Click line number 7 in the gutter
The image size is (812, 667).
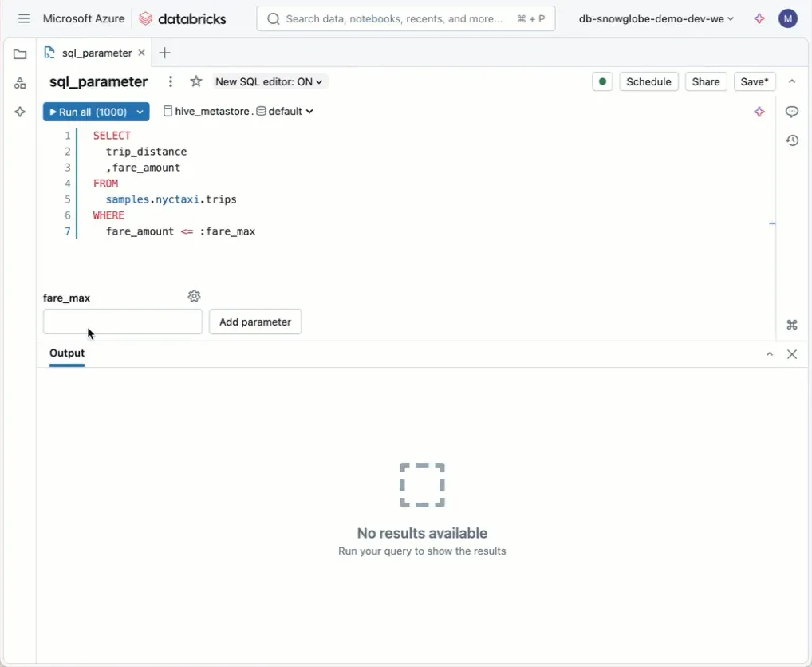[67, 231]
